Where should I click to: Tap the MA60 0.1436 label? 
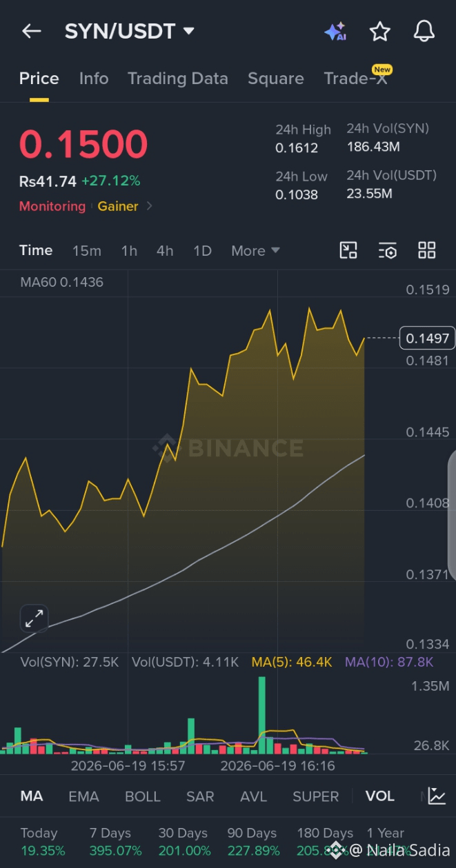click(x=61, y=282)
